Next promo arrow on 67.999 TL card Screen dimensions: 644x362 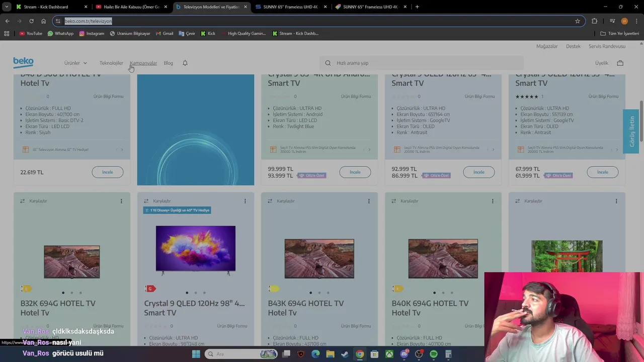(x=617, y=149)
